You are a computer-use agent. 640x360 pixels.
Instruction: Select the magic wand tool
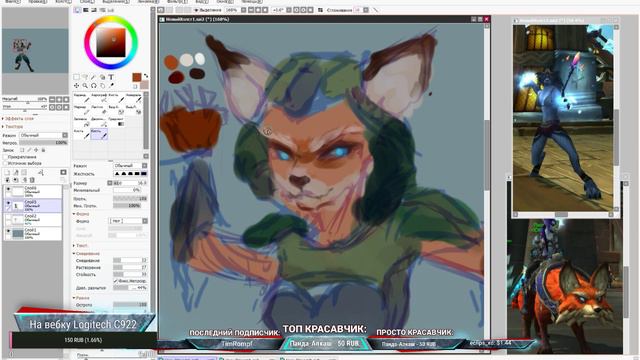pos(93,77)
